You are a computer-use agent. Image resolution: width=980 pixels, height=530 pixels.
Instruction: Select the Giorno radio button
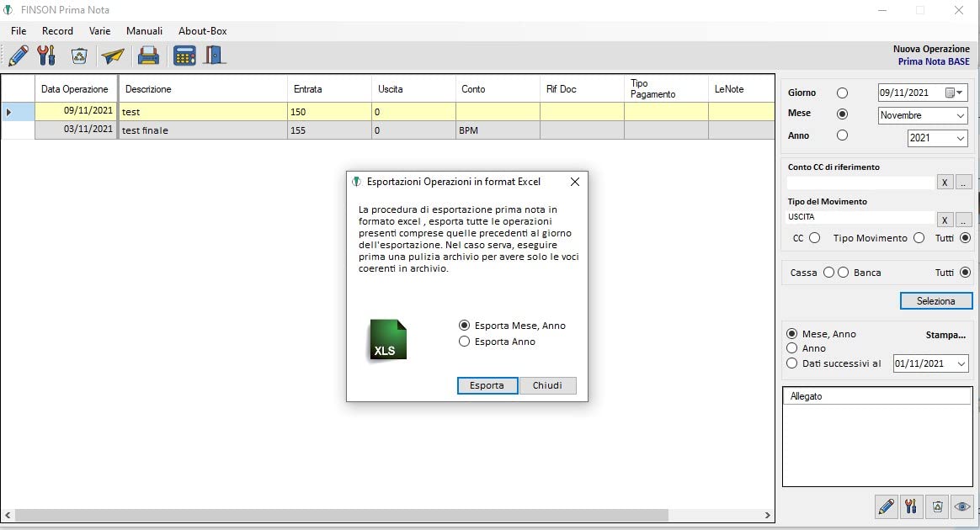(x=843, y=93)
